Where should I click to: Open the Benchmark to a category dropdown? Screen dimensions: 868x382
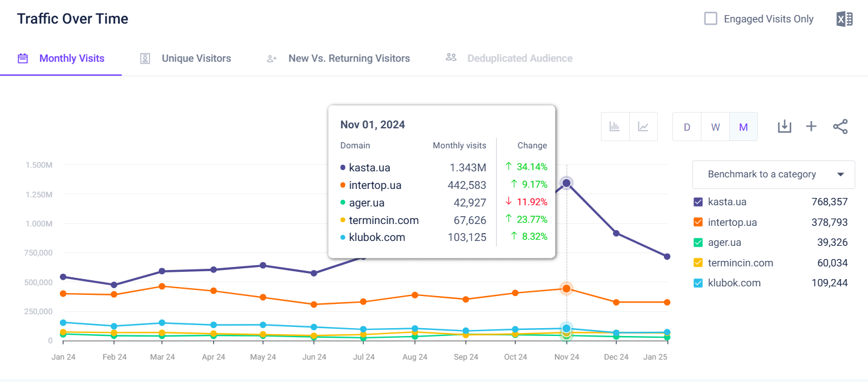pyautogui.click(x=773, y=174)
